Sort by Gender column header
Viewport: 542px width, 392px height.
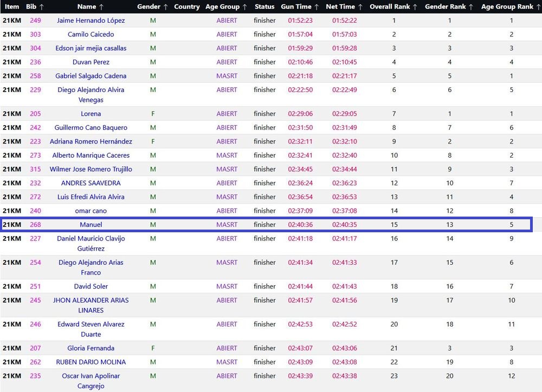[x=152, y=6]
